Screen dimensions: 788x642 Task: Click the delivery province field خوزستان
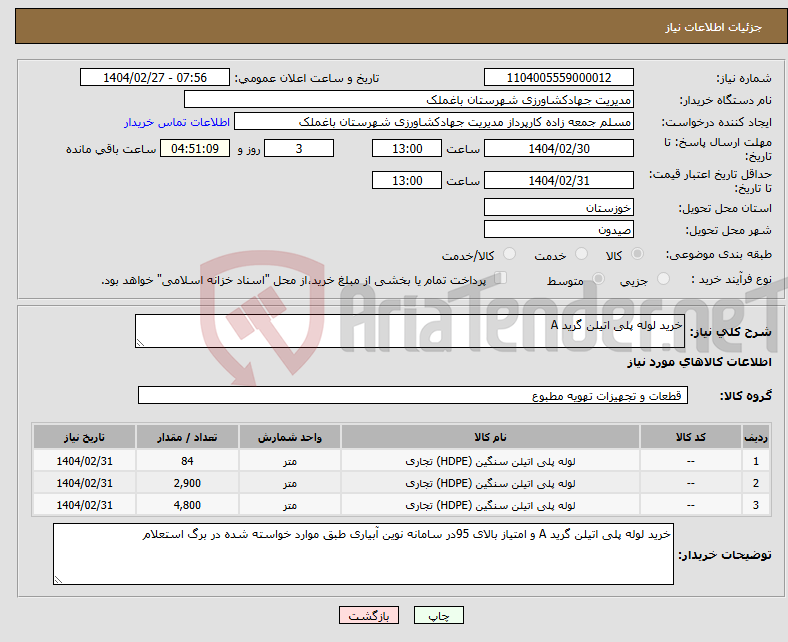[x=558, y=207]
